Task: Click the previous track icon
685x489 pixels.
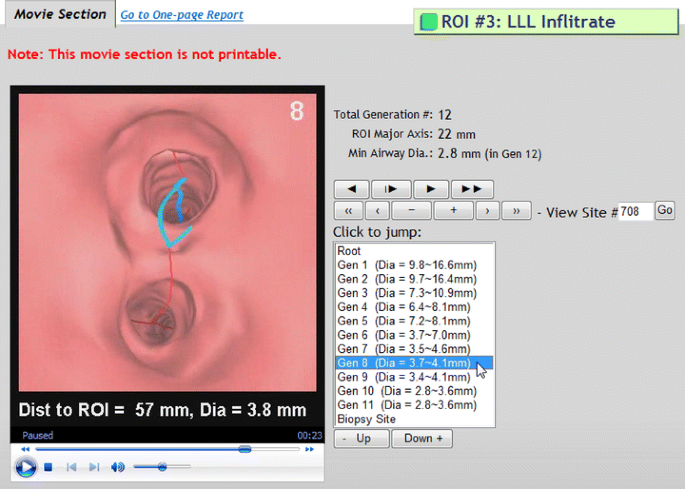Action: click(72, 467)
